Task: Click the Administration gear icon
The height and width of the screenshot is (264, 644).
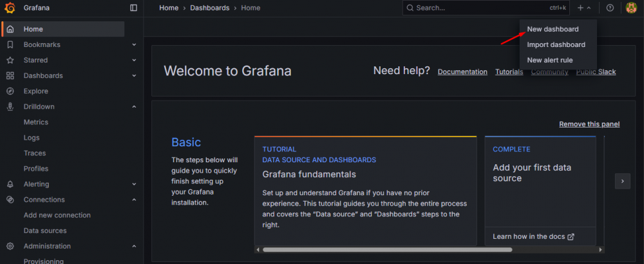Action: [x=10, y=246]
